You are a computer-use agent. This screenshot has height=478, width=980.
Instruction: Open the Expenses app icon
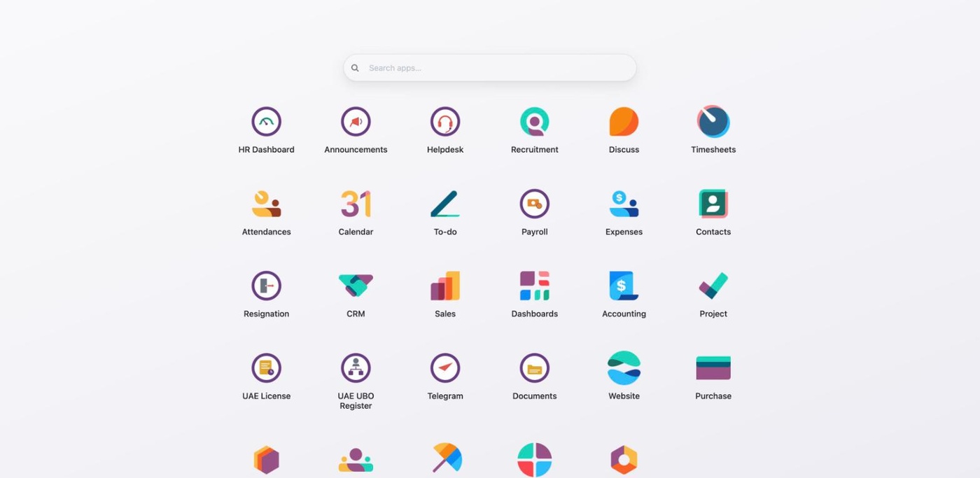click(624, 204)
